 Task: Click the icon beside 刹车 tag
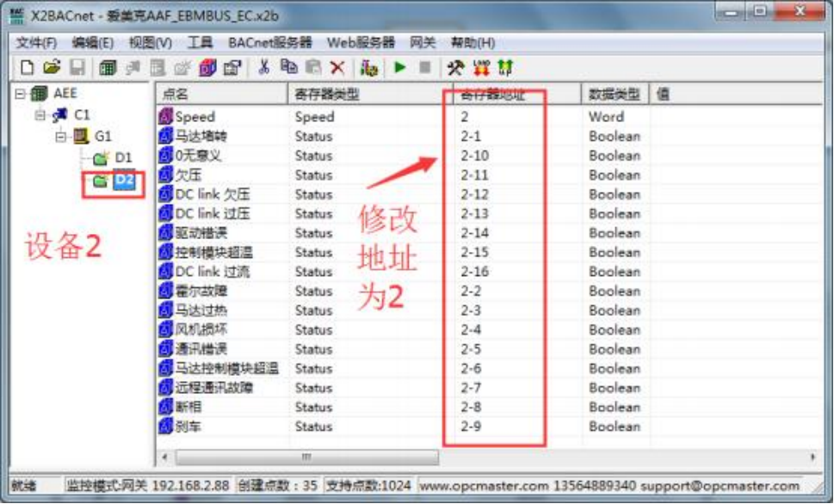(166, 427)
